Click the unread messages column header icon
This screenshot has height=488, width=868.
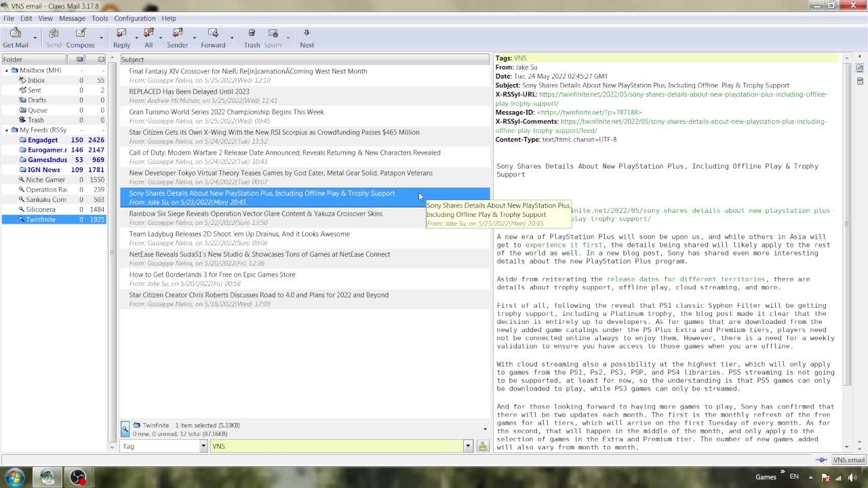[101, 59]
